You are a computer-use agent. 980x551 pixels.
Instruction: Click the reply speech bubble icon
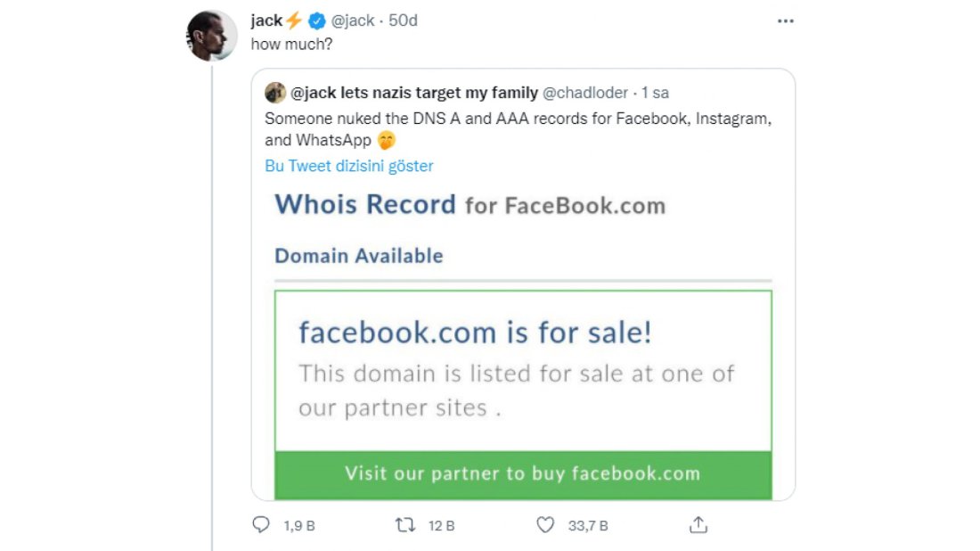click(x=261, y=525)
